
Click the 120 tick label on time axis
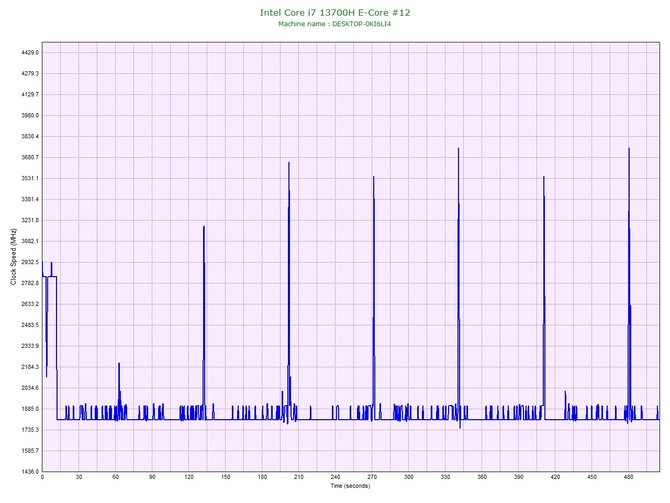(x=189, y=477)
